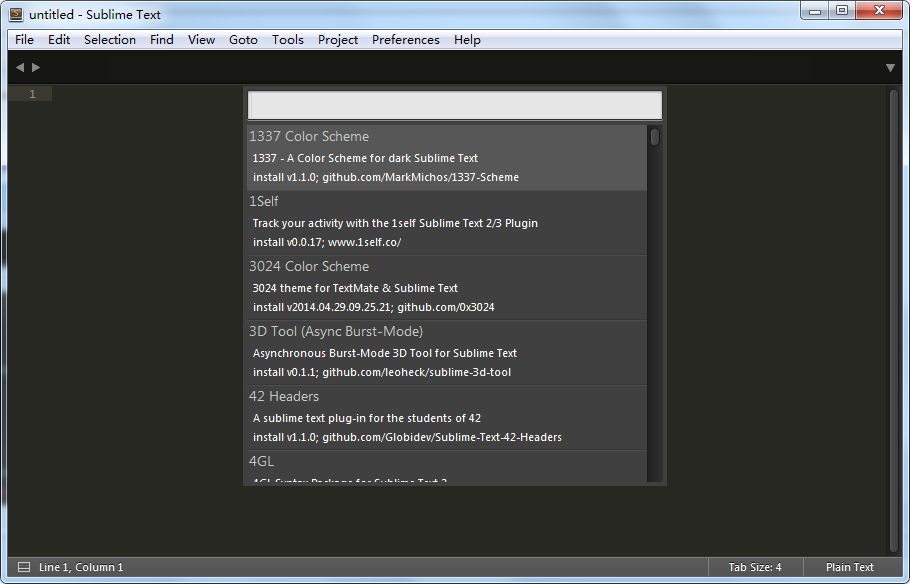The width and height of the screenshot is (910, 584).
Task: Click 'A sublime text plug-in for the students' line
Action: point(367,418)
